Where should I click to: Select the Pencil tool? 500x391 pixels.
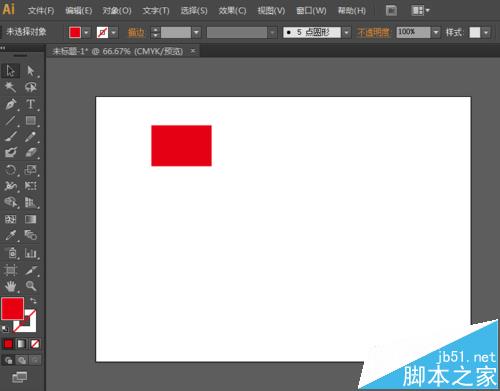coord(31,137)
